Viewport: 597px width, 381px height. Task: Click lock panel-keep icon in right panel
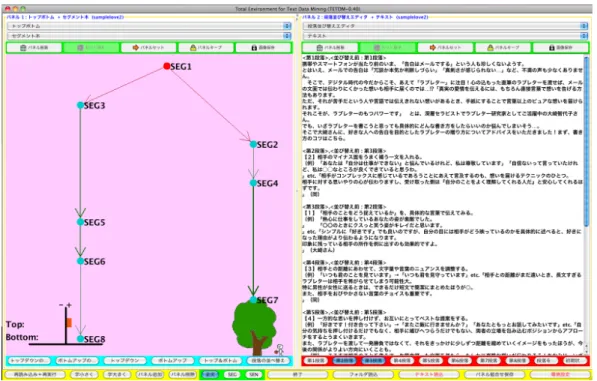(x=490, y=48)
